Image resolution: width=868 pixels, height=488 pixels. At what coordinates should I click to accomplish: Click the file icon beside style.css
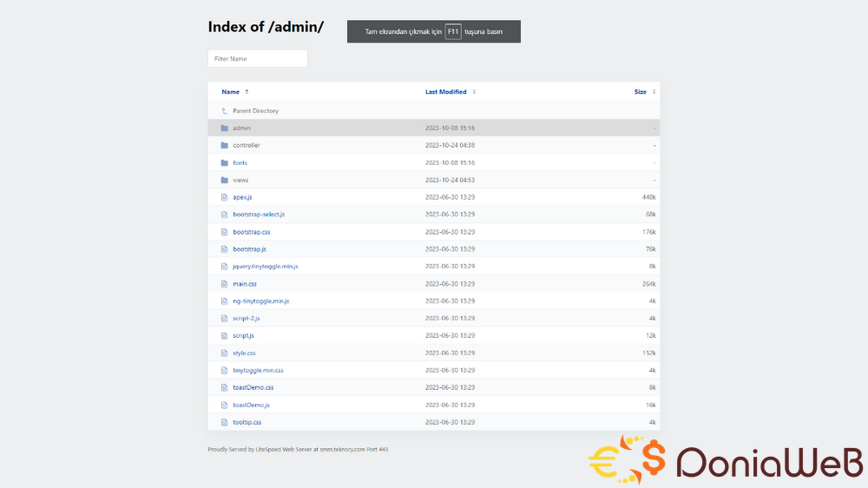point(224,353)
